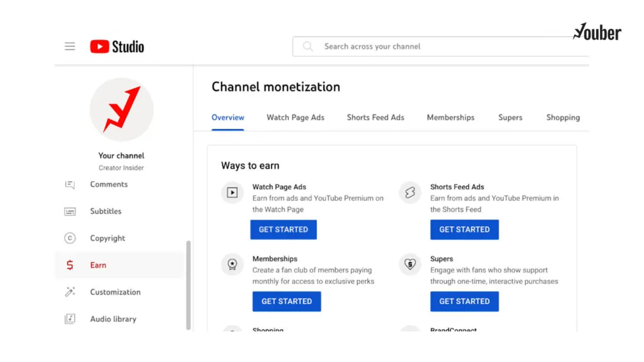644x362 pixels.
Task: Get started with Supers
Action: pos(465,301)
